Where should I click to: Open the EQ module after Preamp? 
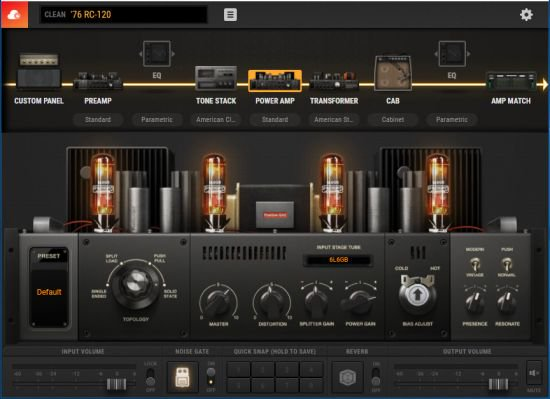click(157, 54)
